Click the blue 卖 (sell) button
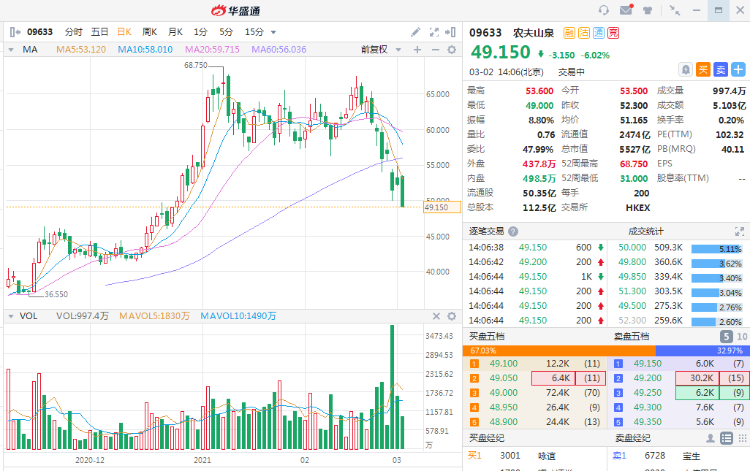 coord(718,69)
